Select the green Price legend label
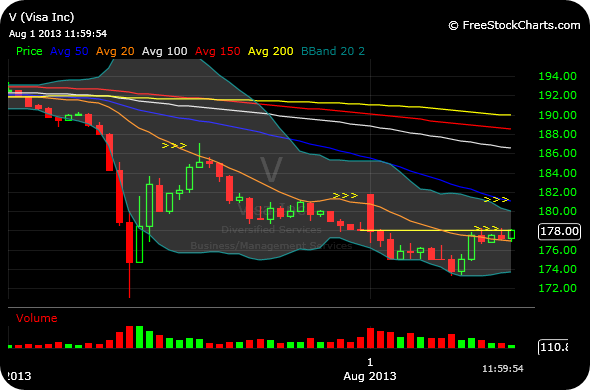Screen dimensions: 590x390 pyautogui.click(x=29, y=51)
